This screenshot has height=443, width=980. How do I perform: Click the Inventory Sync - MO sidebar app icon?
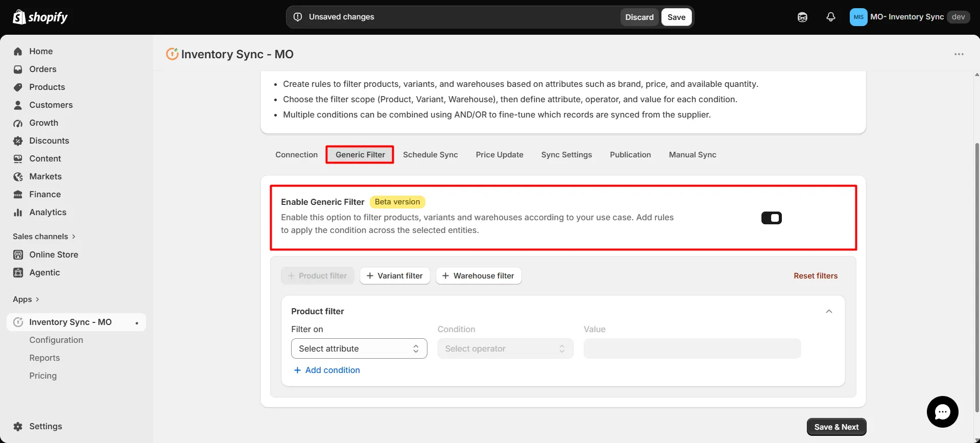click(18, 322)
